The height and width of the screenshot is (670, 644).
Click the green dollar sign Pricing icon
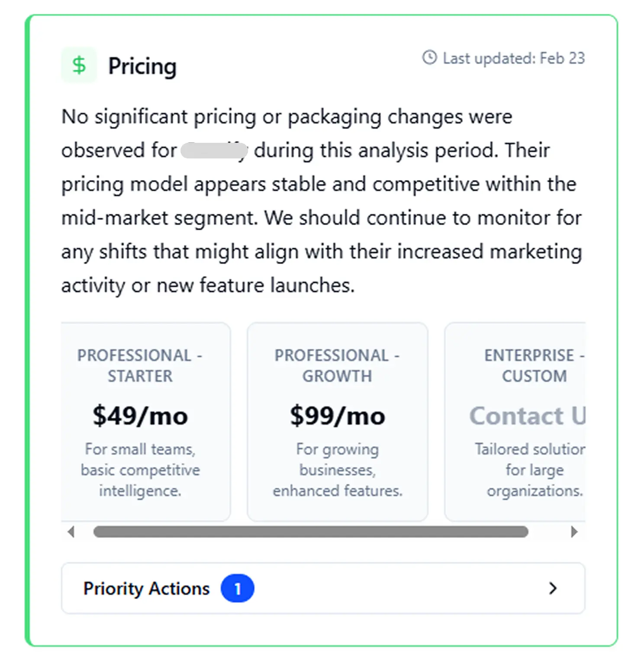pos(79,65)
